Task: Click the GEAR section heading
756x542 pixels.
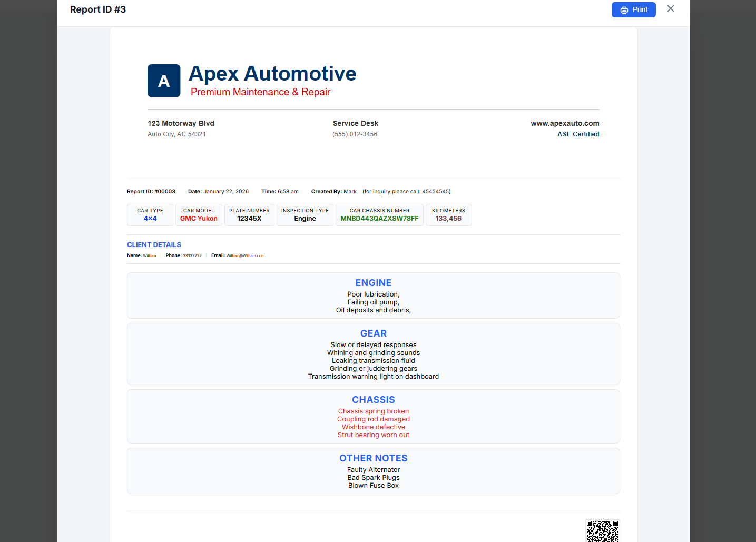Action: click(373, 333)
